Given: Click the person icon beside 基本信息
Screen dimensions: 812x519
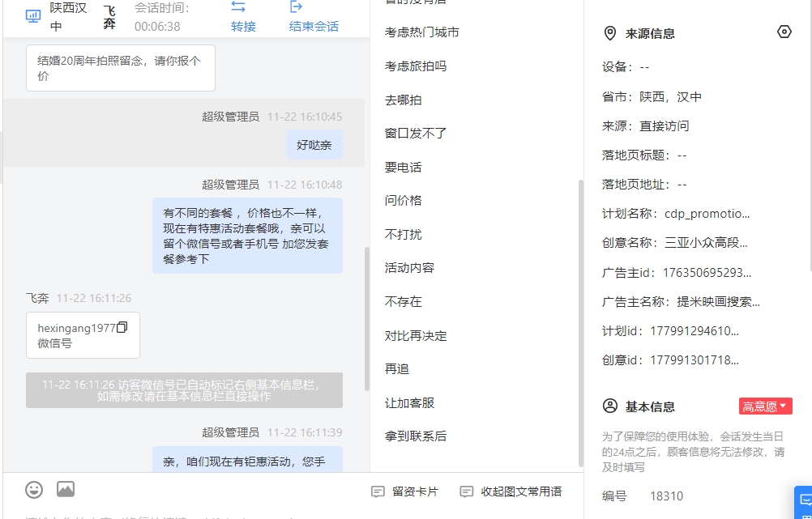Looking at the screenshot, I should [610, 406].
